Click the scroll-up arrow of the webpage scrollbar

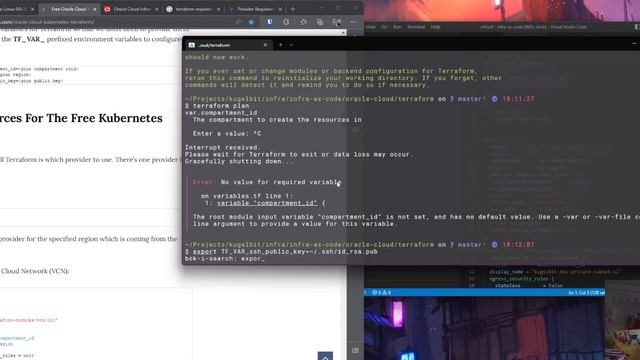point(344,32)
